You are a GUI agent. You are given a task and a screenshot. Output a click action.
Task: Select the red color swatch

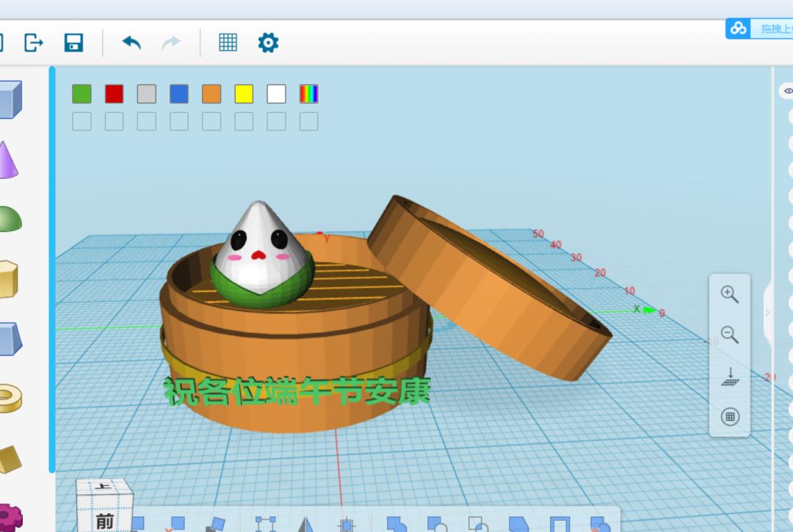click(115, 94)
